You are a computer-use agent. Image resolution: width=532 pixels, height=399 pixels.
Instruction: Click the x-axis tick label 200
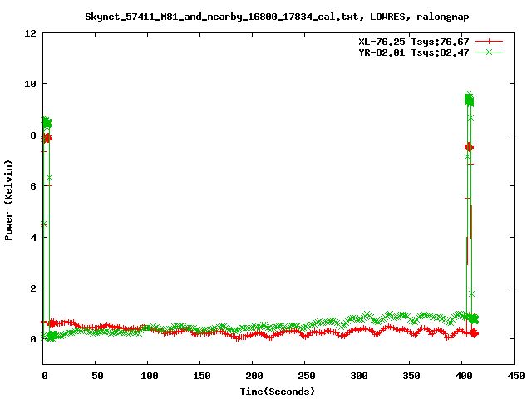(254, 376)
